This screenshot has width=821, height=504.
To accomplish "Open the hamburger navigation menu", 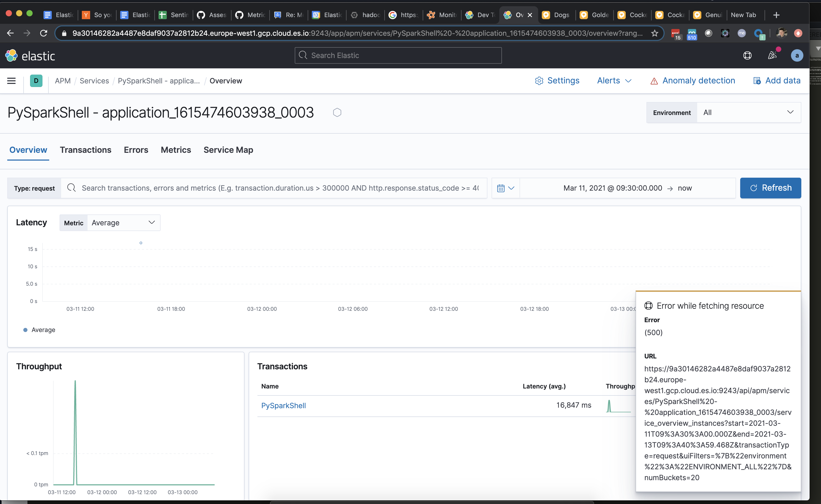I will tap(11, 81).
